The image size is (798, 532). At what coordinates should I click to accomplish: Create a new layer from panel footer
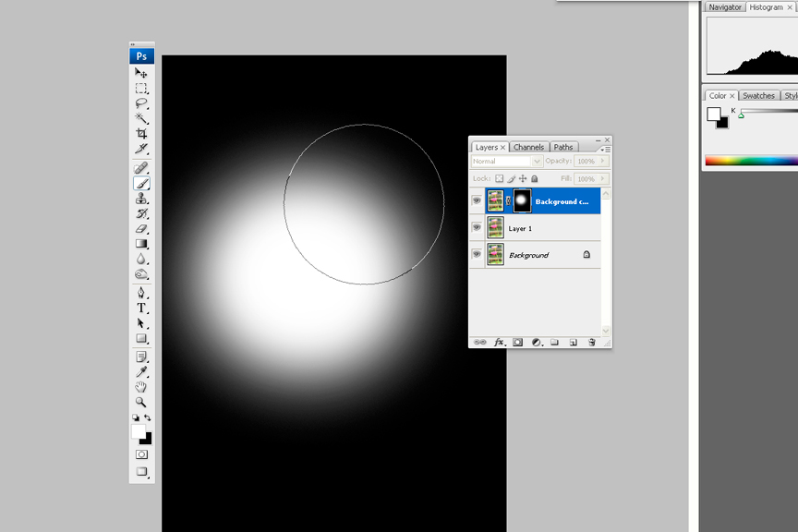[573, 342]
